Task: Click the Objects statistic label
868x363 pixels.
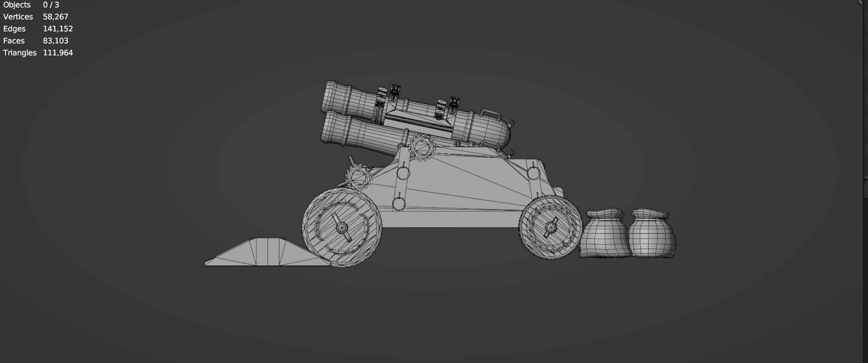Action: click(x=17, y=5)
